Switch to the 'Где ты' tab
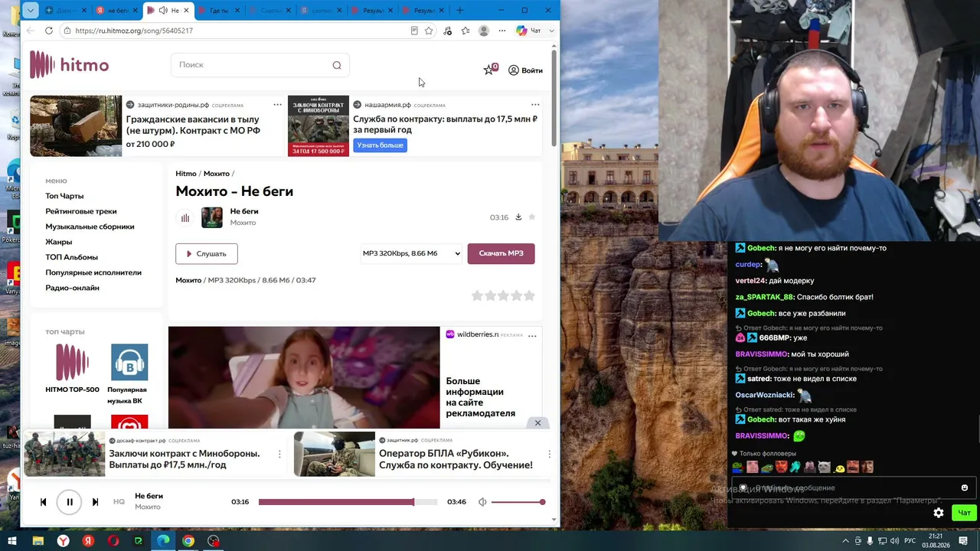This screenshot has height=551, width=980. point(220,11)
